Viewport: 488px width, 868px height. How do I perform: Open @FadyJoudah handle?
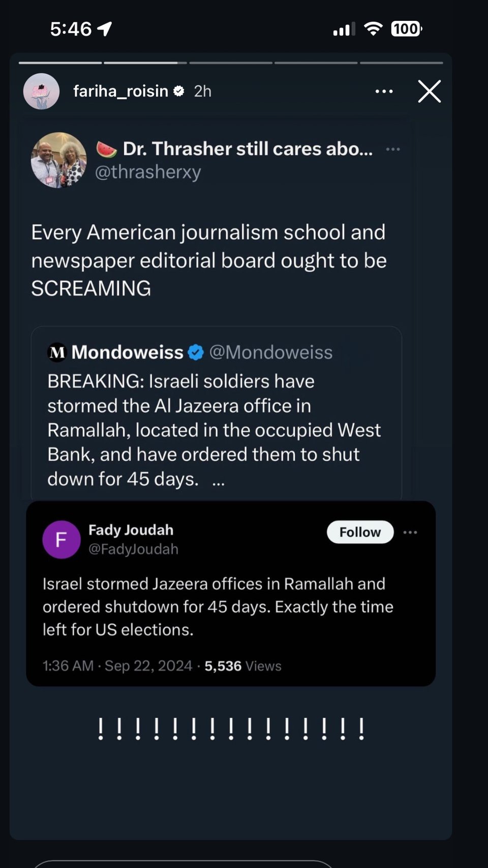click(x=133, y=549)
